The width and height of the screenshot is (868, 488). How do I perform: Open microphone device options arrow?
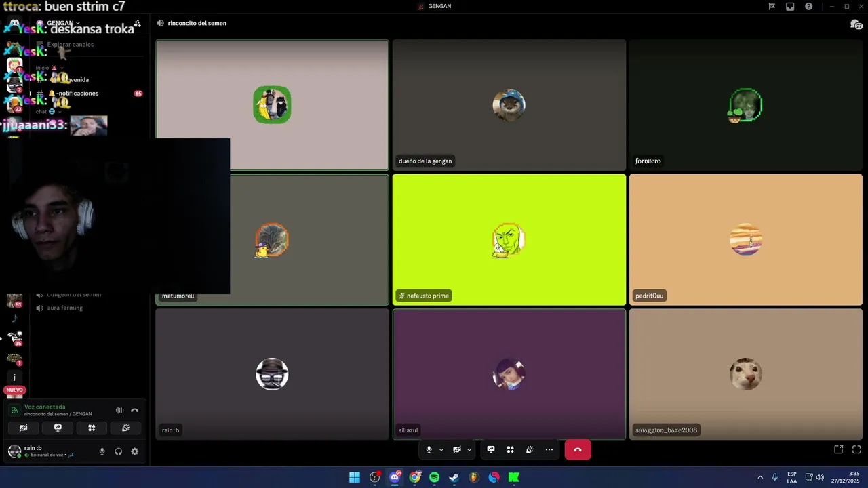coord(441,449)
